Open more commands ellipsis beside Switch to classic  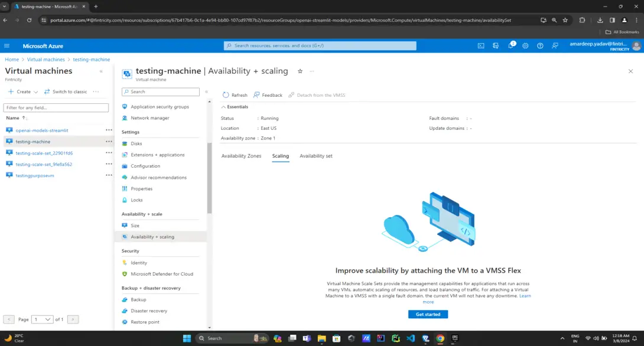coord(96,92)
